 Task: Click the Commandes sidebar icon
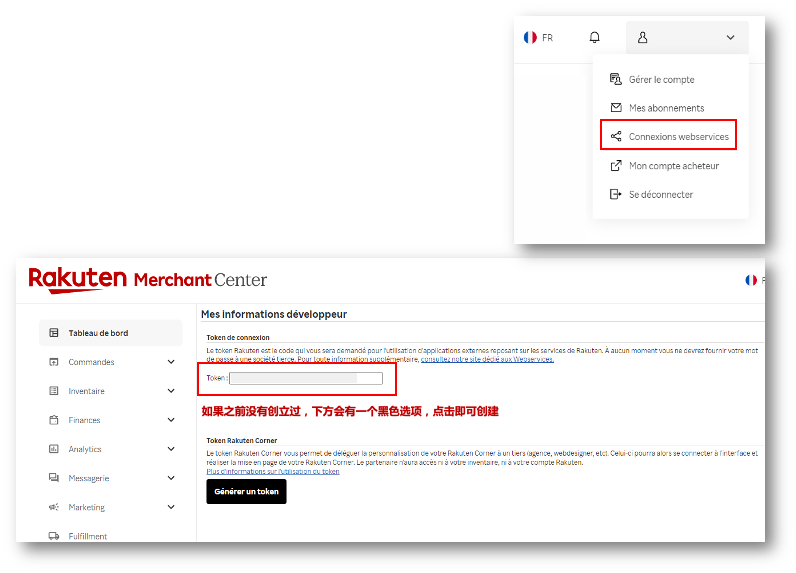[x=54, y=362]
